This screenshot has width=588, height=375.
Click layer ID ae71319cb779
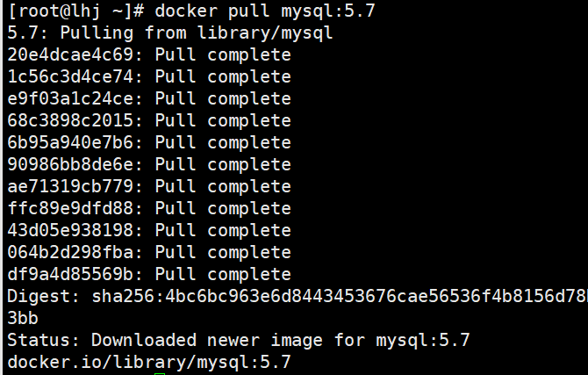coord(70,186)
